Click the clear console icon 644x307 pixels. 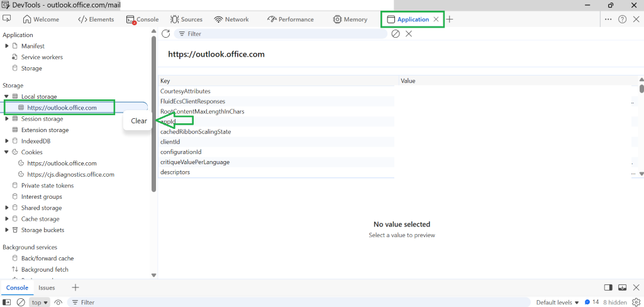click(x=21, y=303)
